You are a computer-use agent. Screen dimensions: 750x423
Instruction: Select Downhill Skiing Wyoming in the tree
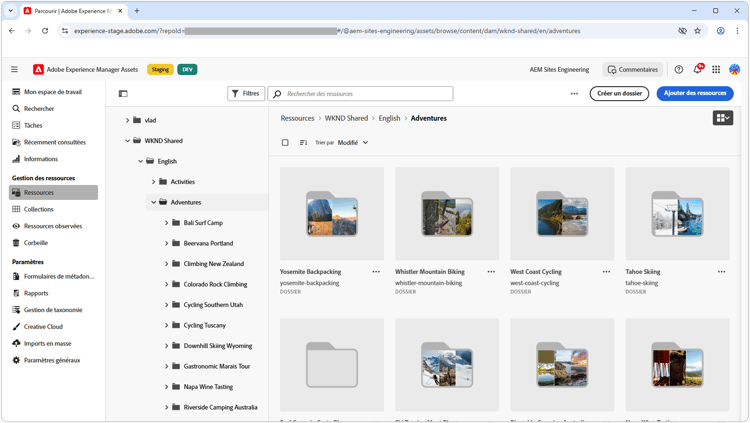[218, 346]
